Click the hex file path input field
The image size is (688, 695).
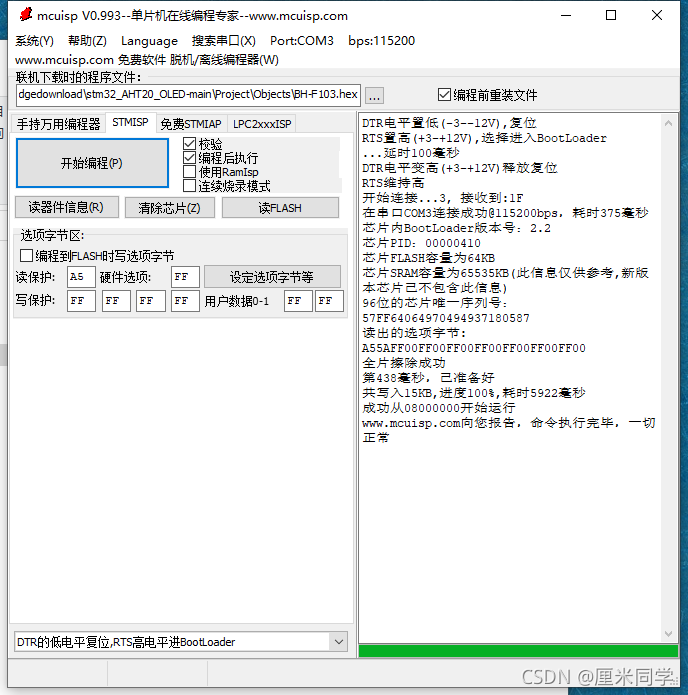point(188,95)
